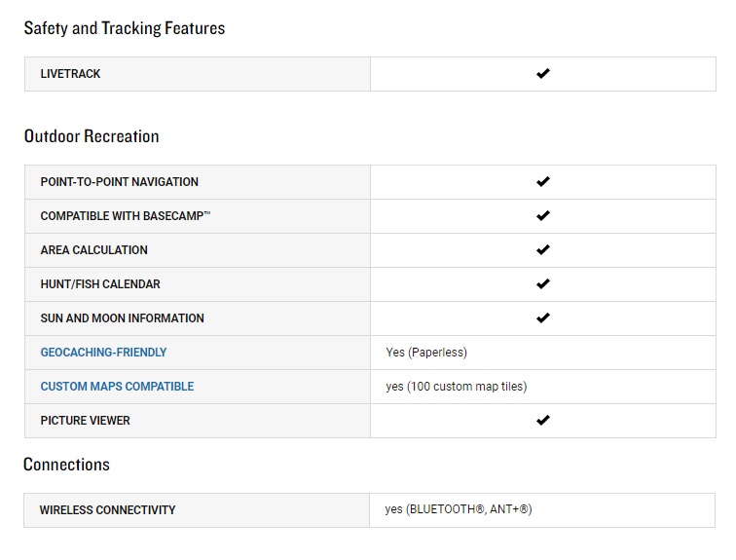
Task: Select the Connections section heading
Action: 66,465
